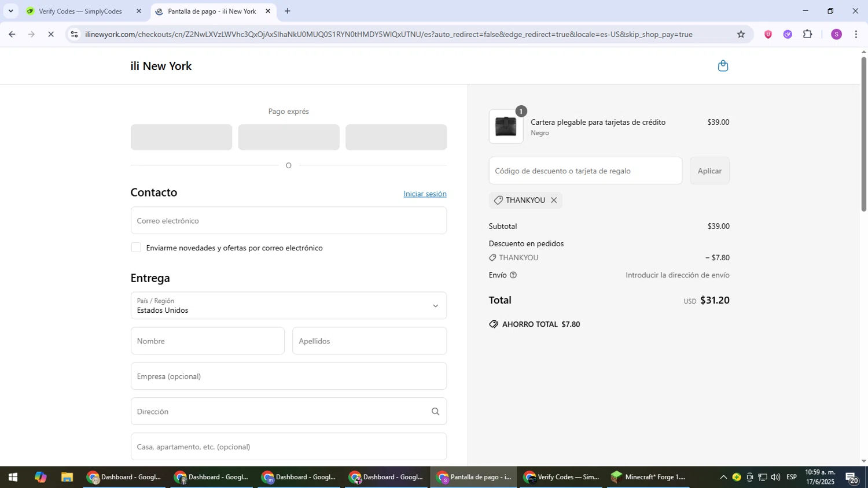Focus the Correo electrónico field
868x488 pixels.
pos(289,221)
